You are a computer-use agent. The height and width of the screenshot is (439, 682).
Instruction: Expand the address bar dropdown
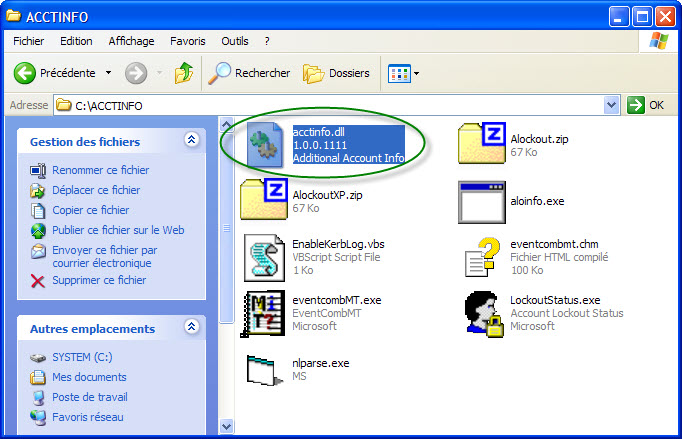(612, 105)
